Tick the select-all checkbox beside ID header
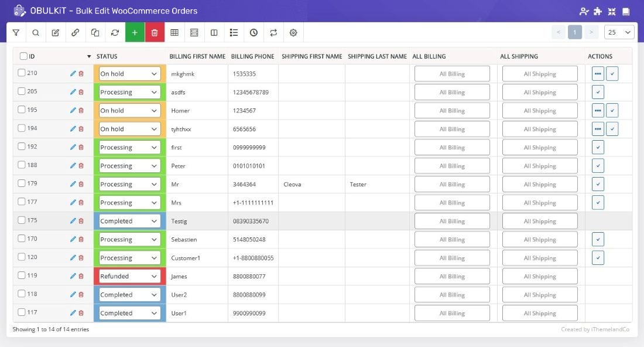The image size is (644, 347). tap(23, 56)
